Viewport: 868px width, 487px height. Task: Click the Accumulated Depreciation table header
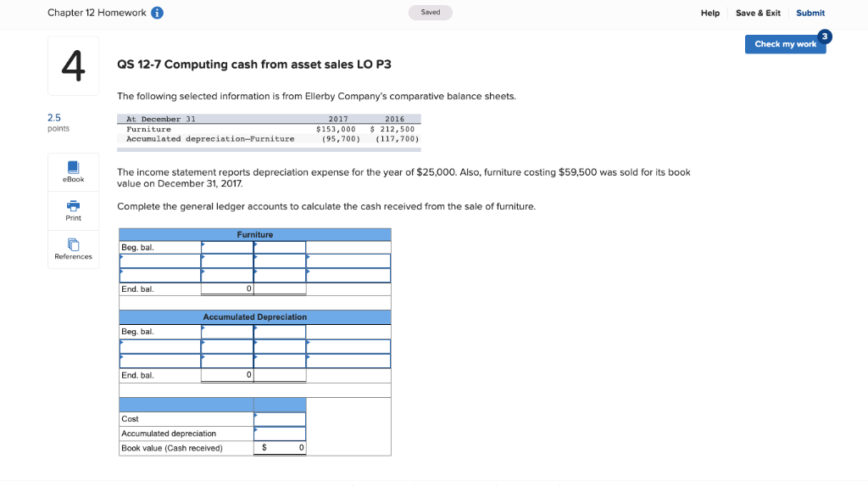(254, 317)
